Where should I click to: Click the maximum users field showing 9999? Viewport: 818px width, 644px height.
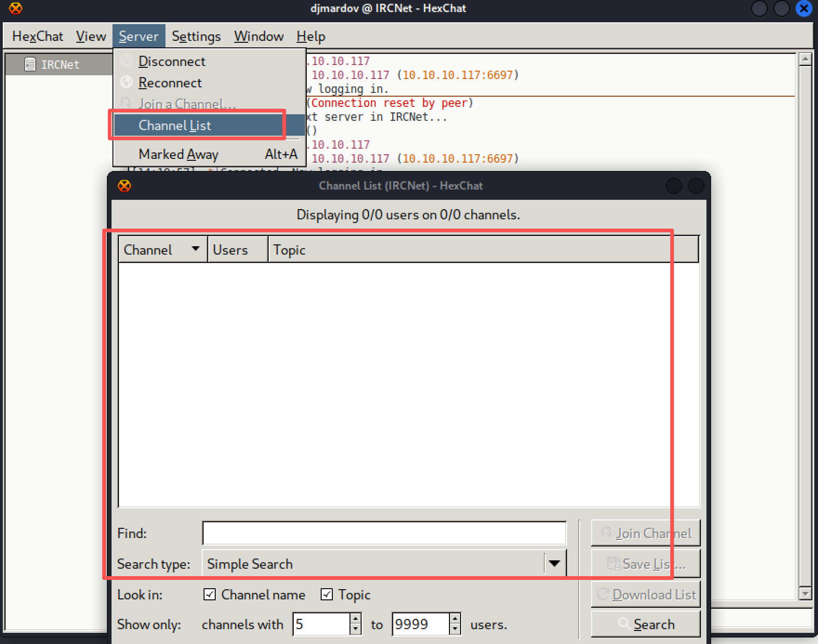pos(421,624)
